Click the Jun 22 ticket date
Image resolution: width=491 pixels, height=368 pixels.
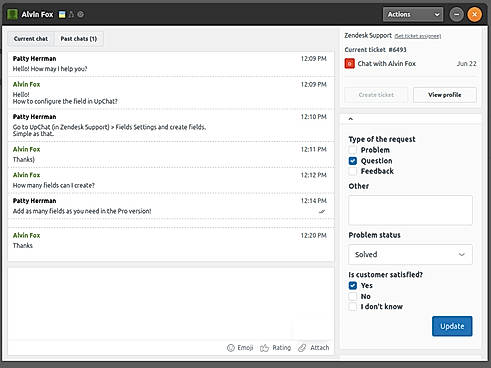467,63
